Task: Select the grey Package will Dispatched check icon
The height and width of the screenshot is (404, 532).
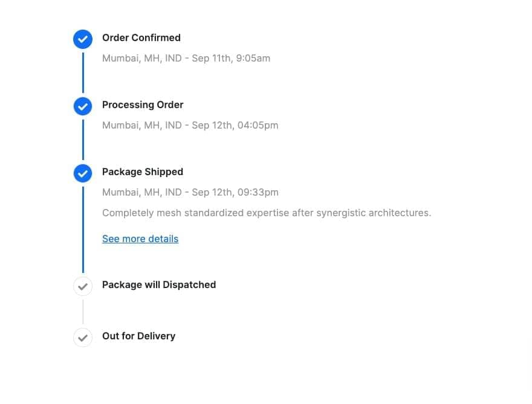Action: click(x=83, y=286)
